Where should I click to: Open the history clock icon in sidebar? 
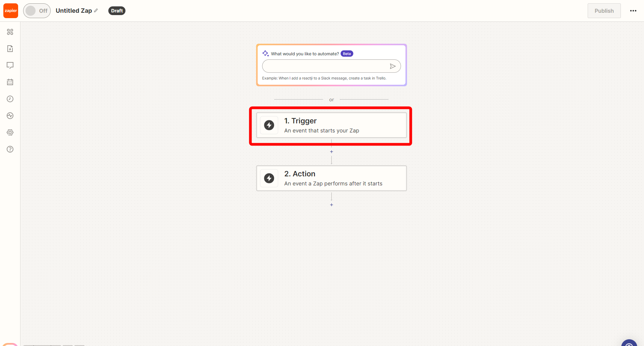coord(10,99)
